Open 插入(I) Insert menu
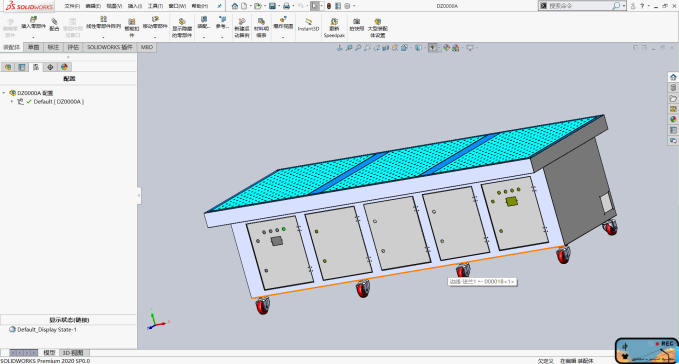The width and height of the screenshot is (679, 364). pos(135,6)
